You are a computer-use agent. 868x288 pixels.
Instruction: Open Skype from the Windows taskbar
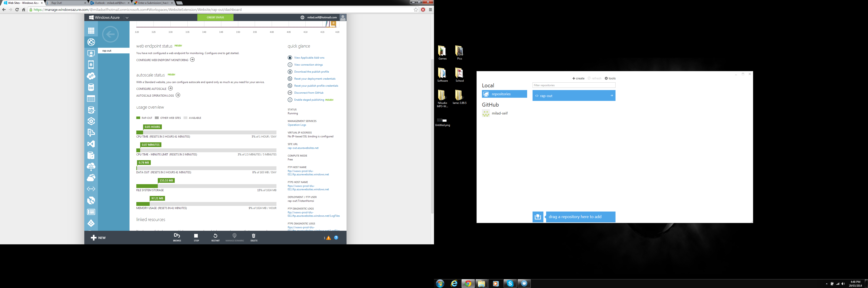[510, 284]
